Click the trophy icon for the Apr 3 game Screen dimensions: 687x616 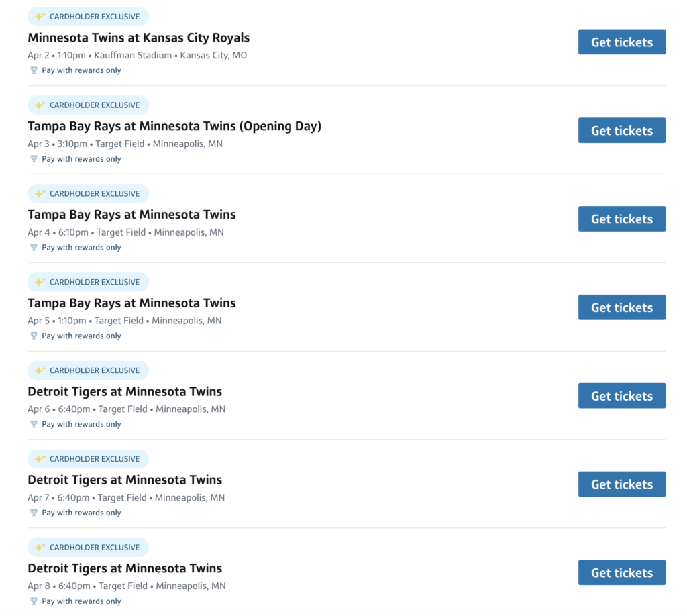(x=34, y=159)
